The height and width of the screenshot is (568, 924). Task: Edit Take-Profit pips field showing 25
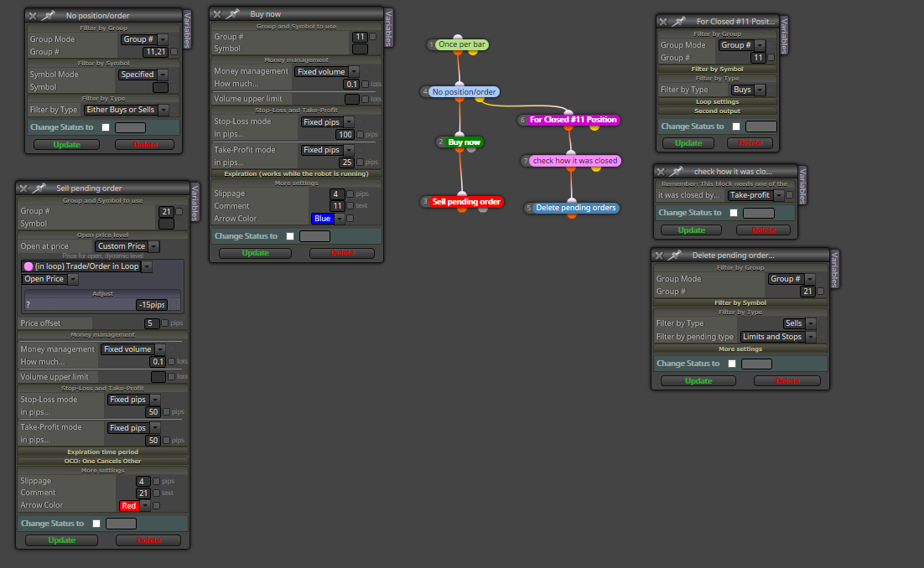(346, 163)
